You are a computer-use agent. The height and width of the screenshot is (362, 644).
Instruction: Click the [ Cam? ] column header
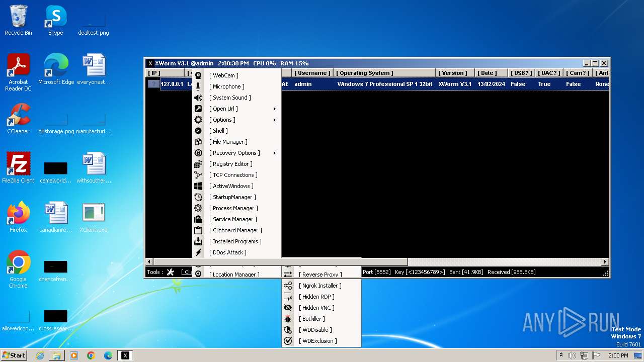(577, 73)
